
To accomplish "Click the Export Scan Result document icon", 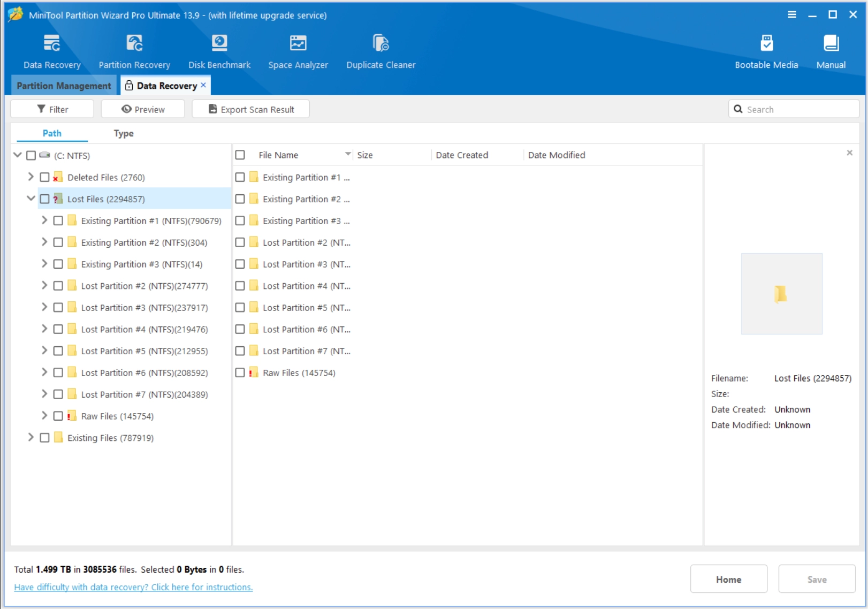I will pyautogui.click(x=212, y=109).
